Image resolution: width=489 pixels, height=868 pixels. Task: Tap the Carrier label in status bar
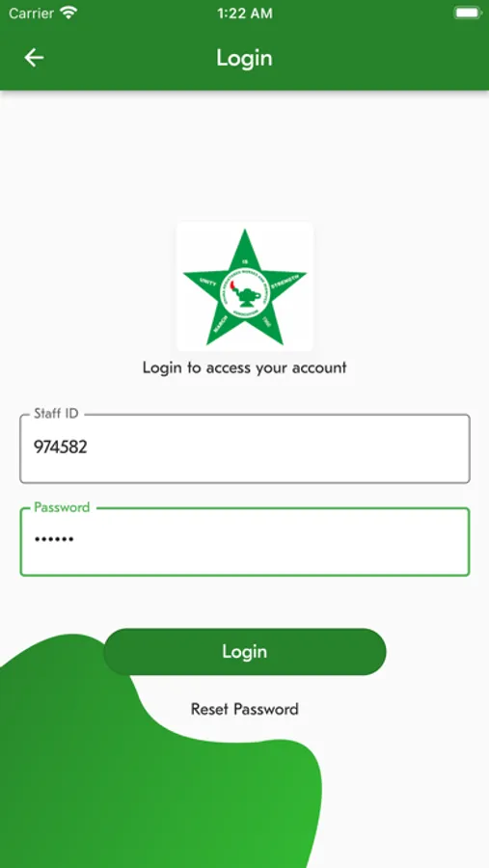[32, 14]
